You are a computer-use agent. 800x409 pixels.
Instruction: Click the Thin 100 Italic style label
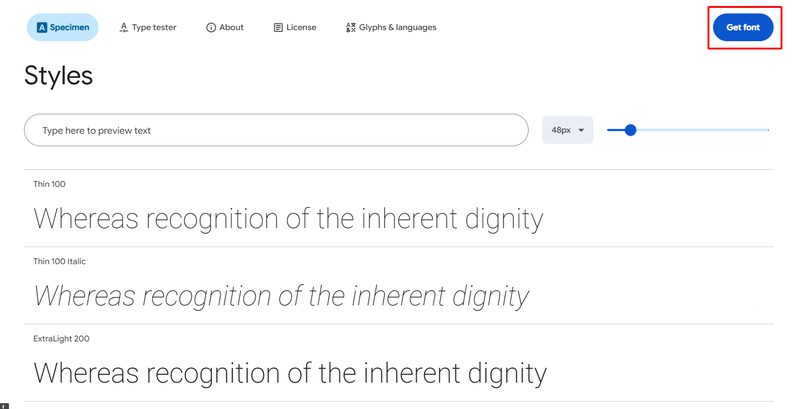coord(59,261)
